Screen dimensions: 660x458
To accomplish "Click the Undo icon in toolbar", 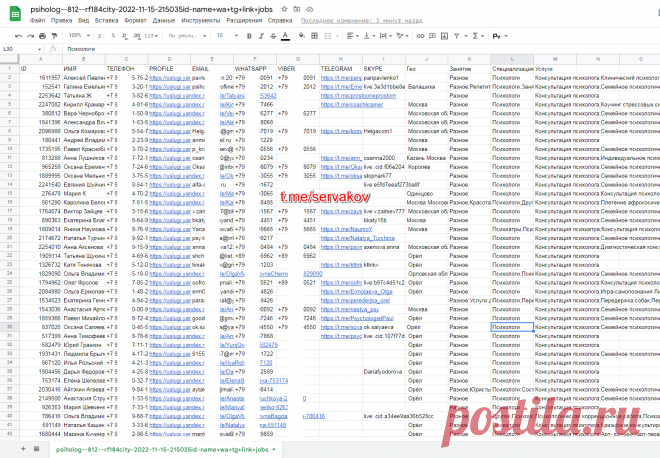I will click(18, 36).
